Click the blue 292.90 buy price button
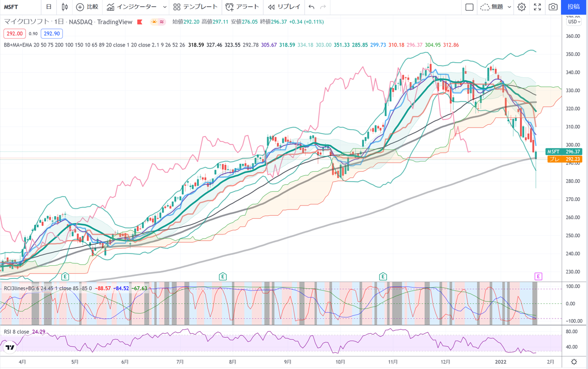Viewport: 588px width, 369px height. point(51,34)
